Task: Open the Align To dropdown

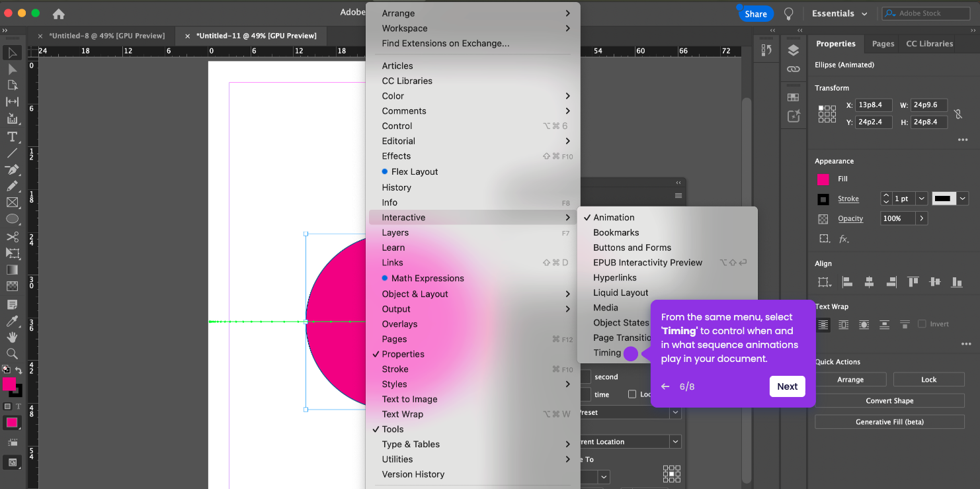Action: click(824, 282)
